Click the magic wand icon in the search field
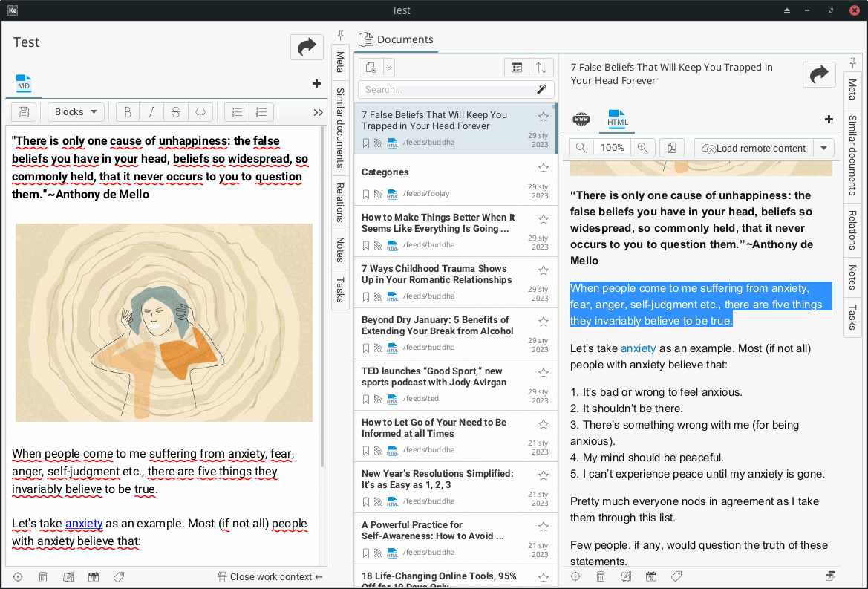The width and height of the screenshot is (868, 589). click(541, 89)
